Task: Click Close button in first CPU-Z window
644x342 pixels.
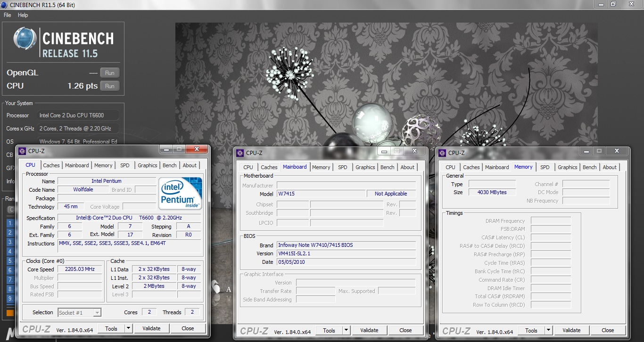Action: (188, 328)
